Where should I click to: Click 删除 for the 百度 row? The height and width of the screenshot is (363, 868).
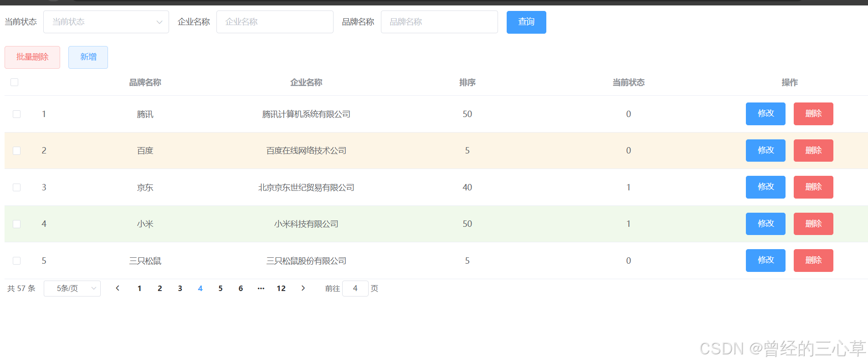click(x=813, y=150)
